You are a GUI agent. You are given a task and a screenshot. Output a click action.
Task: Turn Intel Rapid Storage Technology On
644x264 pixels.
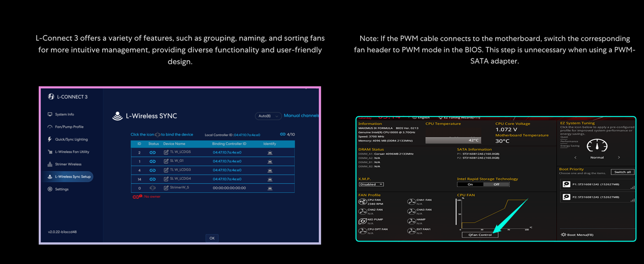click(x=470, y=184)
